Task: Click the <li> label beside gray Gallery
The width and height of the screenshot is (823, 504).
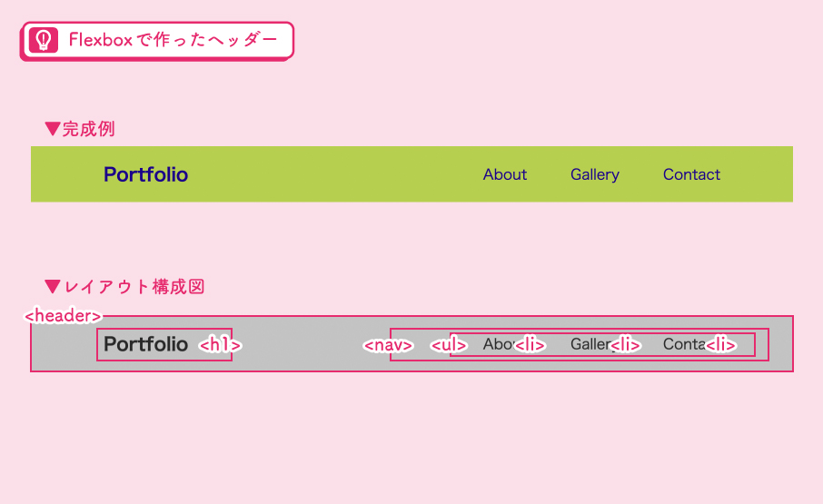Action: [x=626, y=345]
